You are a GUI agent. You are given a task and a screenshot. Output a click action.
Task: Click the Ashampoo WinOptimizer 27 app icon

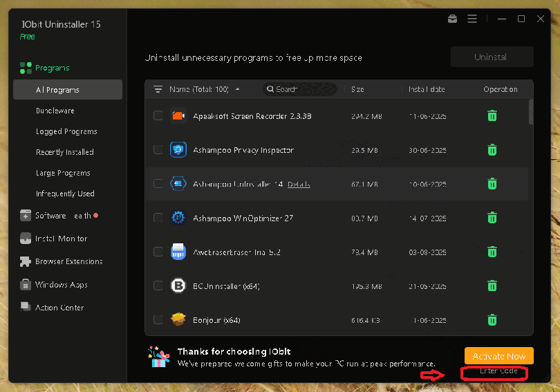178,217
